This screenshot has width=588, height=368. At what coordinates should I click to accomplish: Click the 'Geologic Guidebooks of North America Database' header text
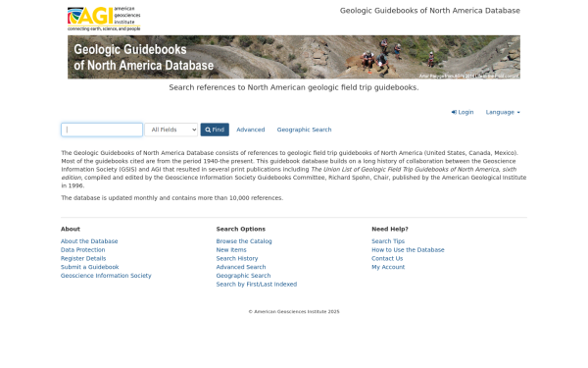point(430,11)
